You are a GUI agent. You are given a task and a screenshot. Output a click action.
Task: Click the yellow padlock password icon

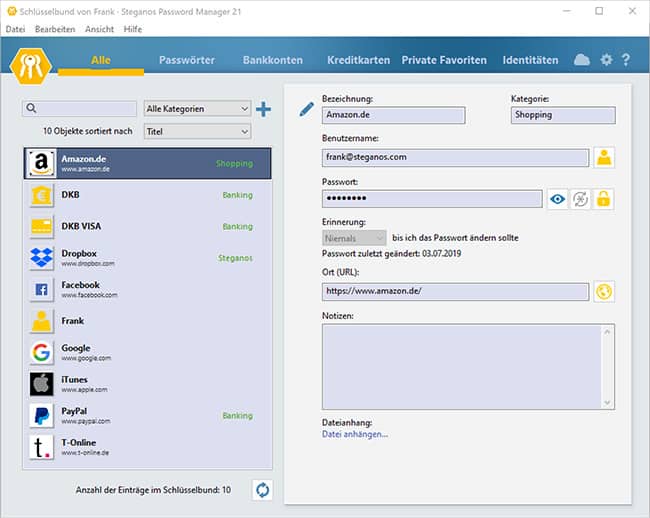coord(603,199)
